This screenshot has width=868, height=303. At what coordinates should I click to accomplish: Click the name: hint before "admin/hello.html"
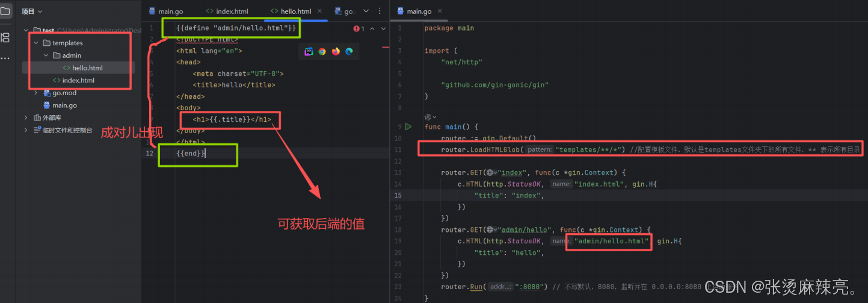(x=561, y=241)
